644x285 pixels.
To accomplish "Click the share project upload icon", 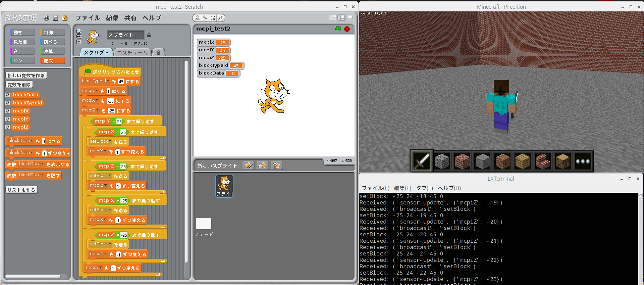I will pyautogui.click(x=64, y=18).
